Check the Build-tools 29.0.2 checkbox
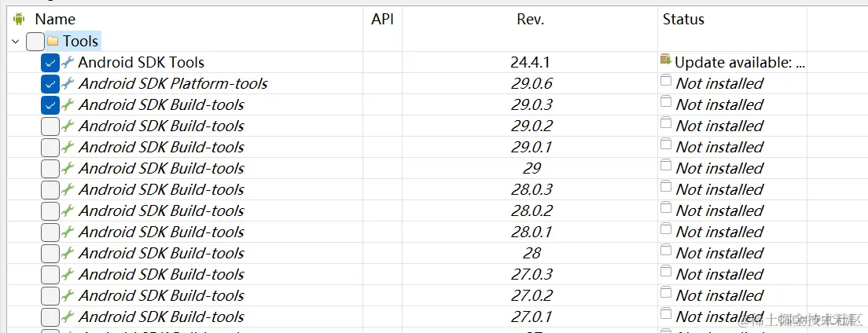 tap(50, 126)
